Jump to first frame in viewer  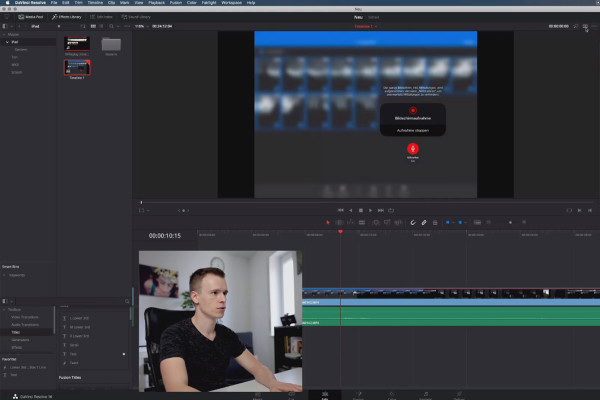point(341,210)
